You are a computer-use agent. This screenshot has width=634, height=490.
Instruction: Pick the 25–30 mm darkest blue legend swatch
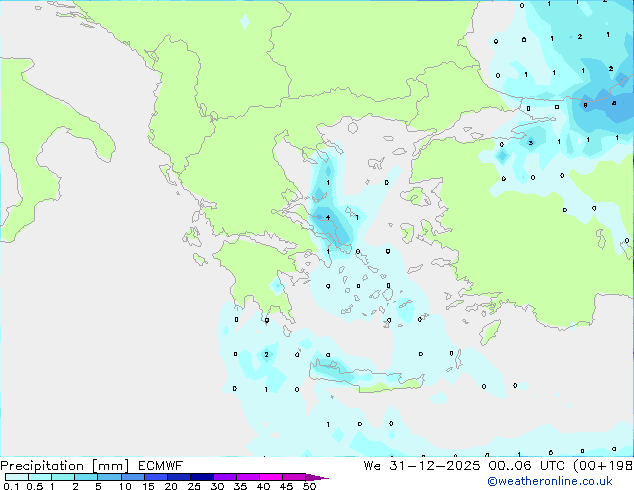click(x=202, y=477)
